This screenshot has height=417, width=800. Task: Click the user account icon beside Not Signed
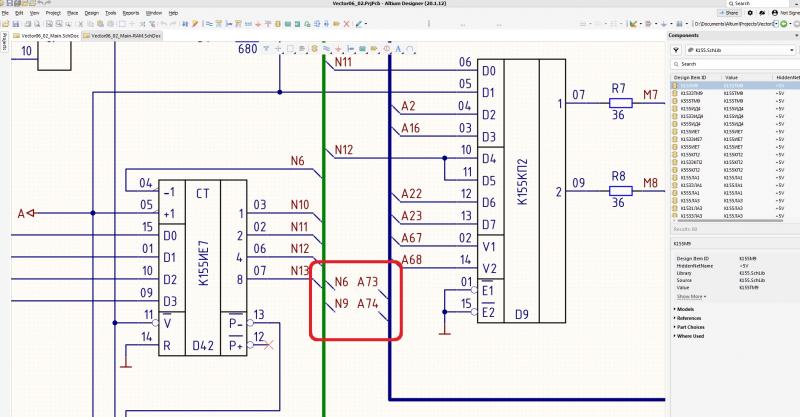tap(774, 13)
